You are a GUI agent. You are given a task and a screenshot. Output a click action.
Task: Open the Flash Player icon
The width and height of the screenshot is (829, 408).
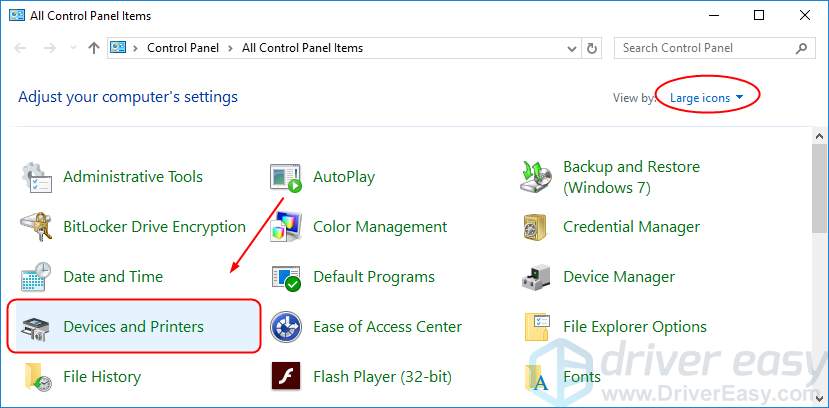[x=286, y=377]
